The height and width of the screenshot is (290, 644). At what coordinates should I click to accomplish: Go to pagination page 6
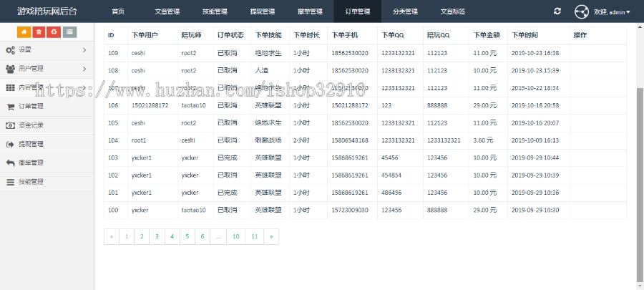tap(203, 236)
